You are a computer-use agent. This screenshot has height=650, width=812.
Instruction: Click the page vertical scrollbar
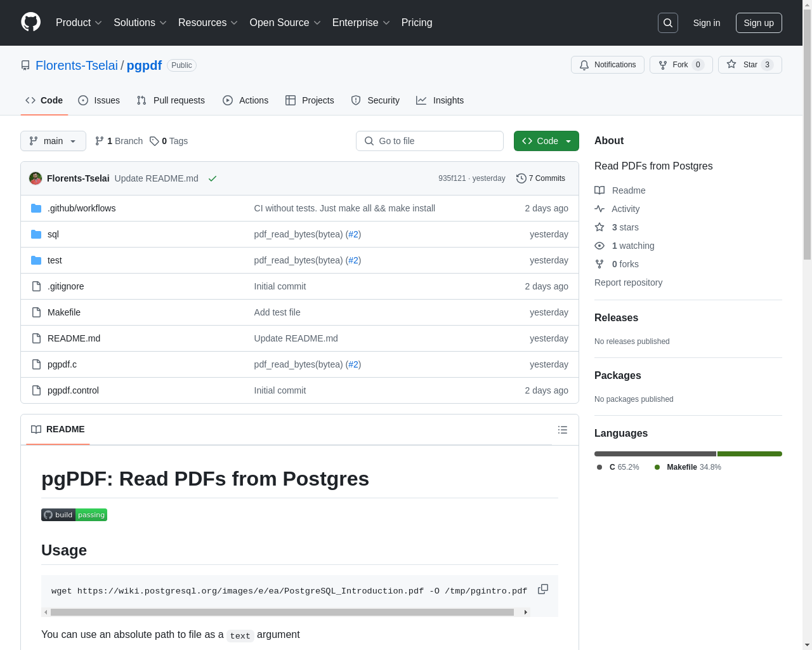tap(807, 135)
